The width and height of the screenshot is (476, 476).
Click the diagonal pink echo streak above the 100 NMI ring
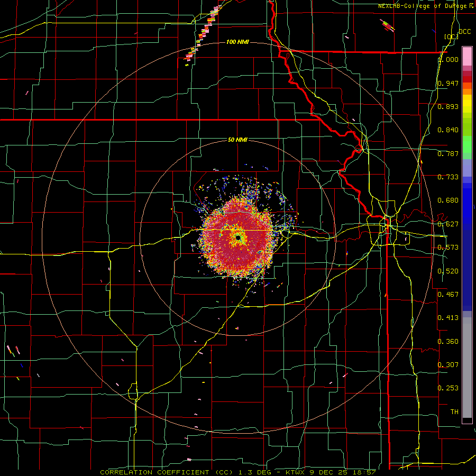(x=202, y=33)
